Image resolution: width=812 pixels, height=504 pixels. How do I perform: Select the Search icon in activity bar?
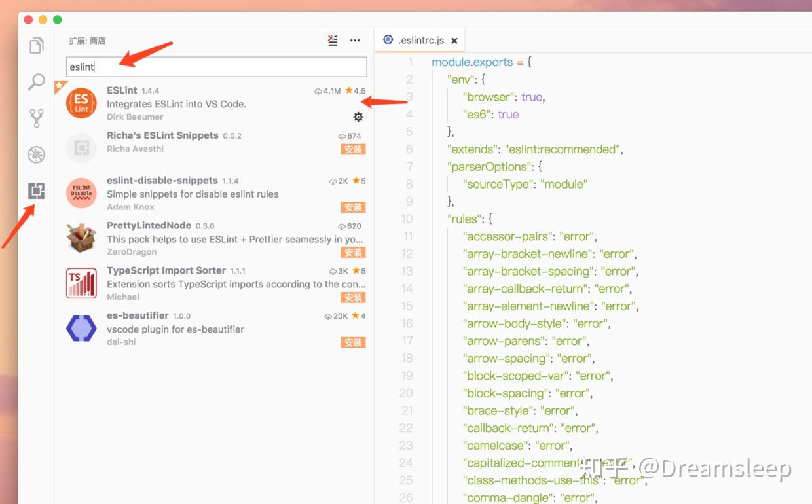[36, 81]
